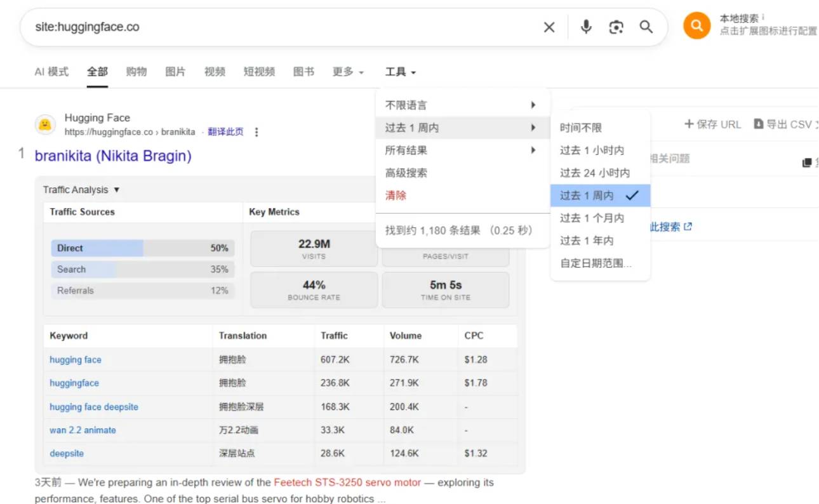Viewport: 819px width, 504px height.
Task: Click the external link icon after 此搜索
Action: pyautogui.click(x=688, y=227)
